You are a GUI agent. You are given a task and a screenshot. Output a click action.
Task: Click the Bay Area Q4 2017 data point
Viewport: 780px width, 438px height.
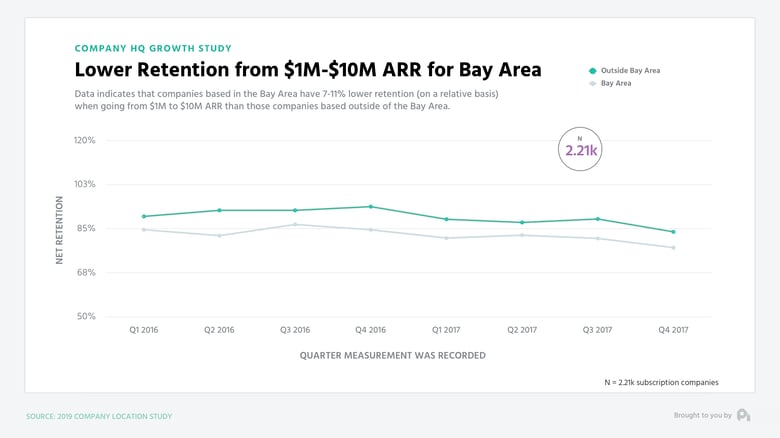tap(674, 247)
